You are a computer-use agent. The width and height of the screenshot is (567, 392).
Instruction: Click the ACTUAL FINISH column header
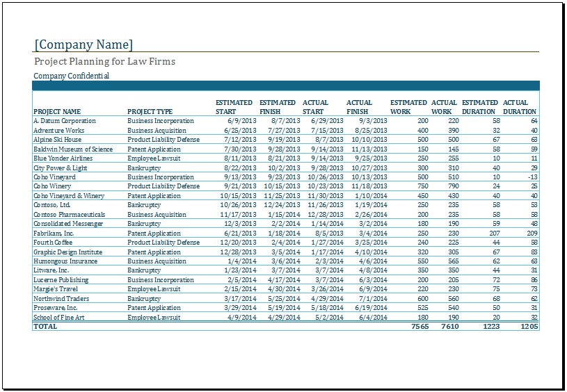[x=359, y=107]
